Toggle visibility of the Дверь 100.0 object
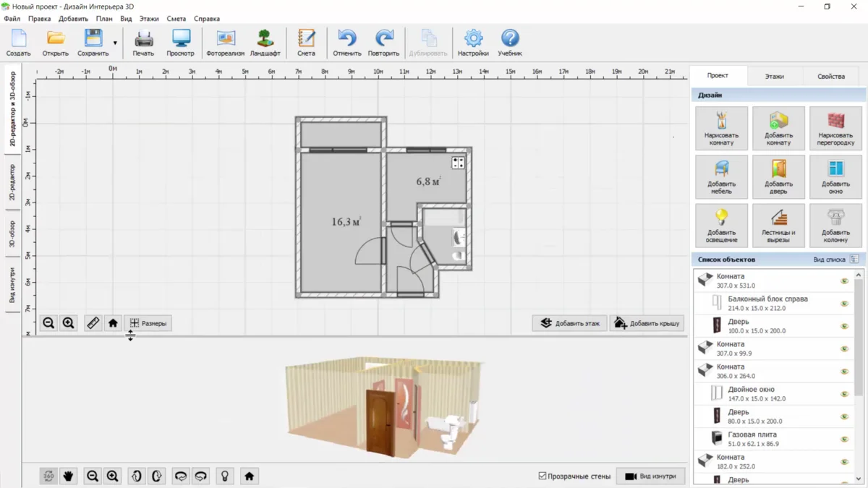 tap(843, 325)
